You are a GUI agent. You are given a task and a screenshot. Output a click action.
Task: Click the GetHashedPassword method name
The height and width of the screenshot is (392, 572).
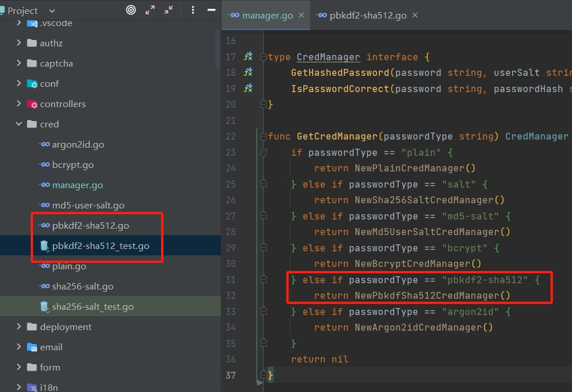pyautogui.click(x=340, y=72)
